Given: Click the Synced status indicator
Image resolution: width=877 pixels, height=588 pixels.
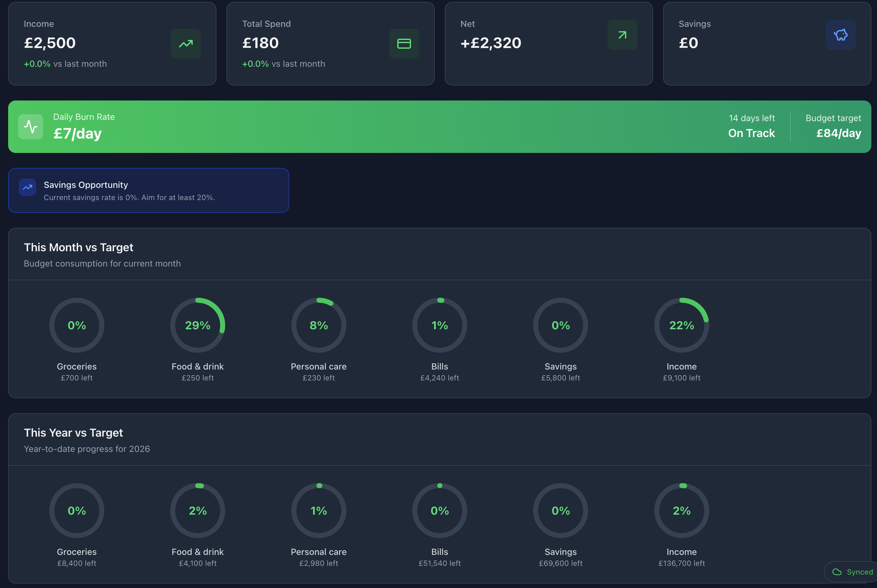Looking at the screenshot, I should (851, 572).
